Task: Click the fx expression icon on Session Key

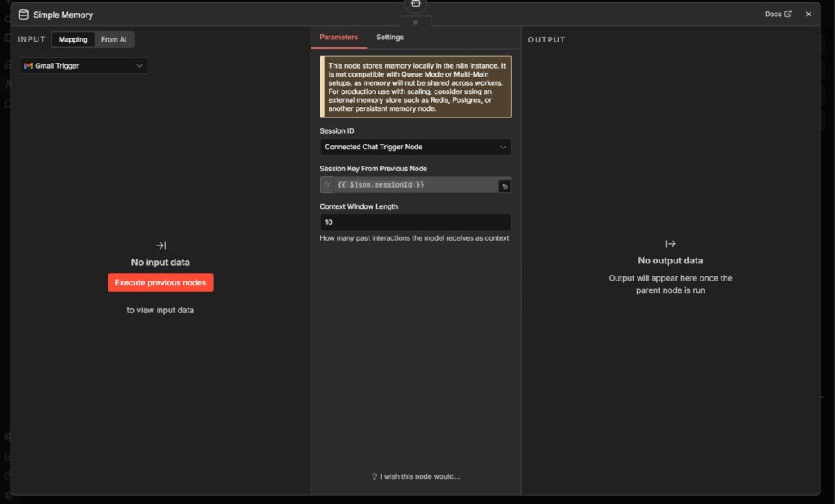Action: click(326, 185)
